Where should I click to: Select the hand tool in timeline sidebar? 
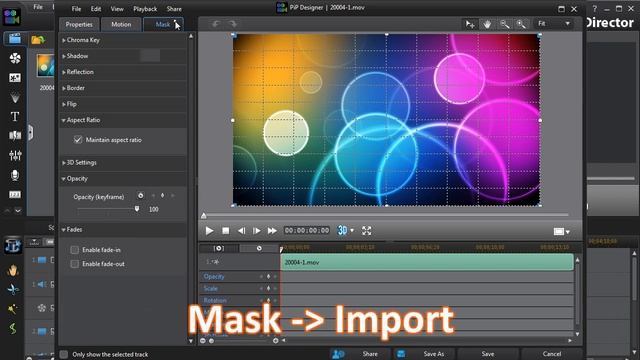(13, 270)
